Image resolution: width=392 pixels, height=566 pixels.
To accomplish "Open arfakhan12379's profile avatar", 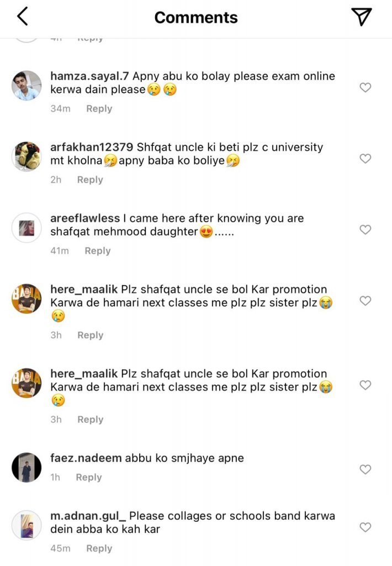I will 27,156.
